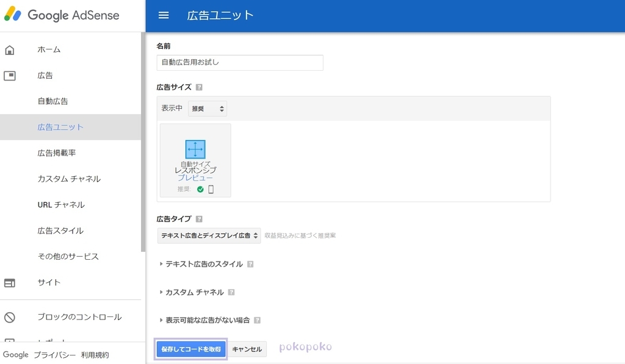Select the 自動サイズ レスポンシブ ad size icon
The image size is (625, 364).
click(x=194, y=148)
